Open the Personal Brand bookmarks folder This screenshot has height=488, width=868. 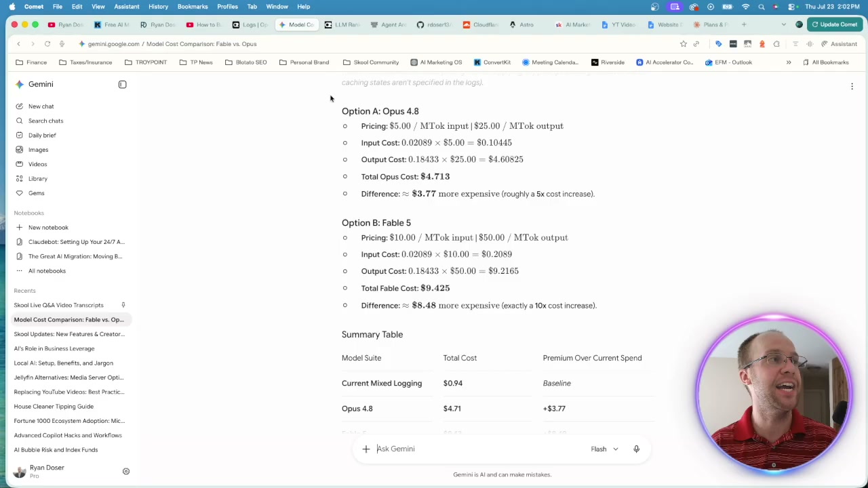[x=304, y=62]
